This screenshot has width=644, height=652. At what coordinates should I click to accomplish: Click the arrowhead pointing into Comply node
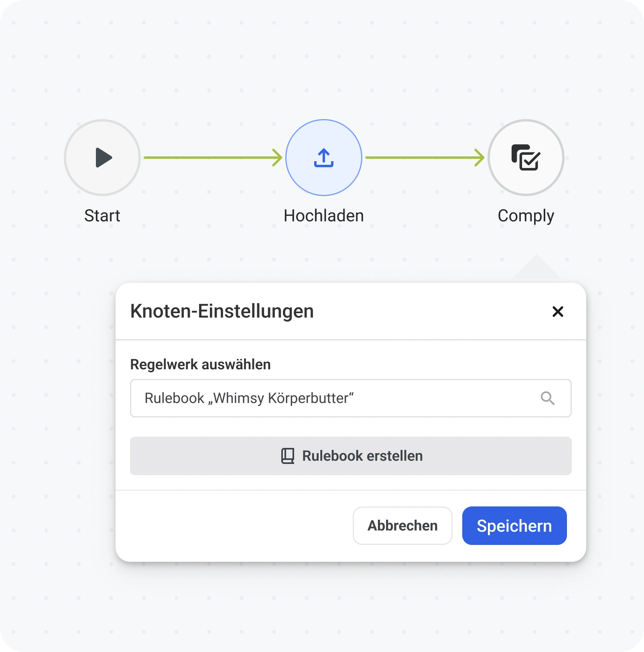(479, 158)
